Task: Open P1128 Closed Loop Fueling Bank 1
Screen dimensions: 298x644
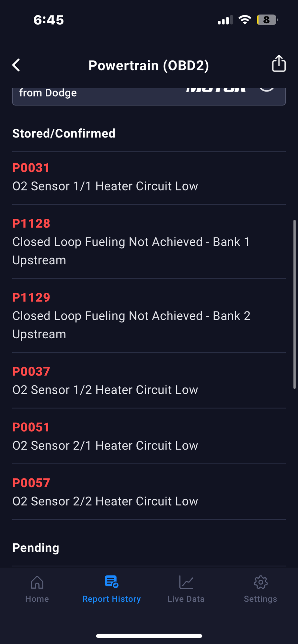Action: coord(131,242)
